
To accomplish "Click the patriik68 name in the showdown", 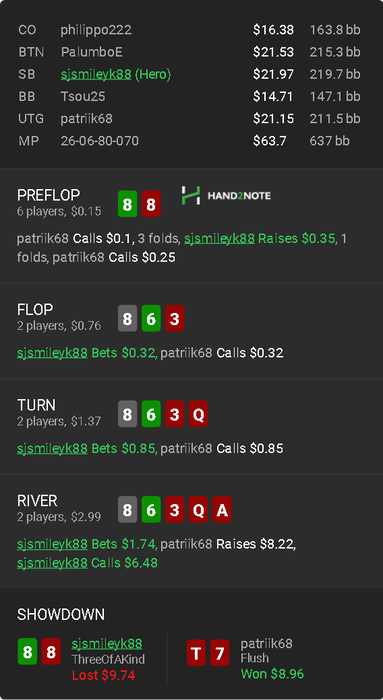I will pos(266,643).
